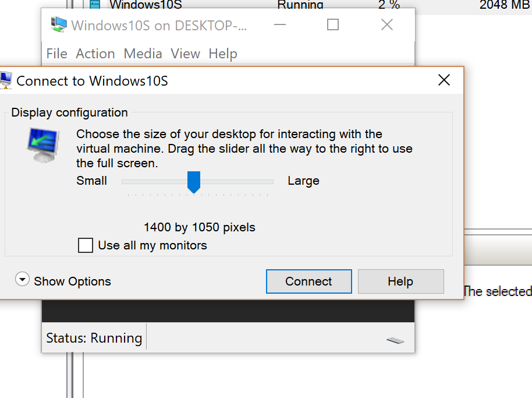
Task: Click the display size slider thumb
Action: point(194,182)
